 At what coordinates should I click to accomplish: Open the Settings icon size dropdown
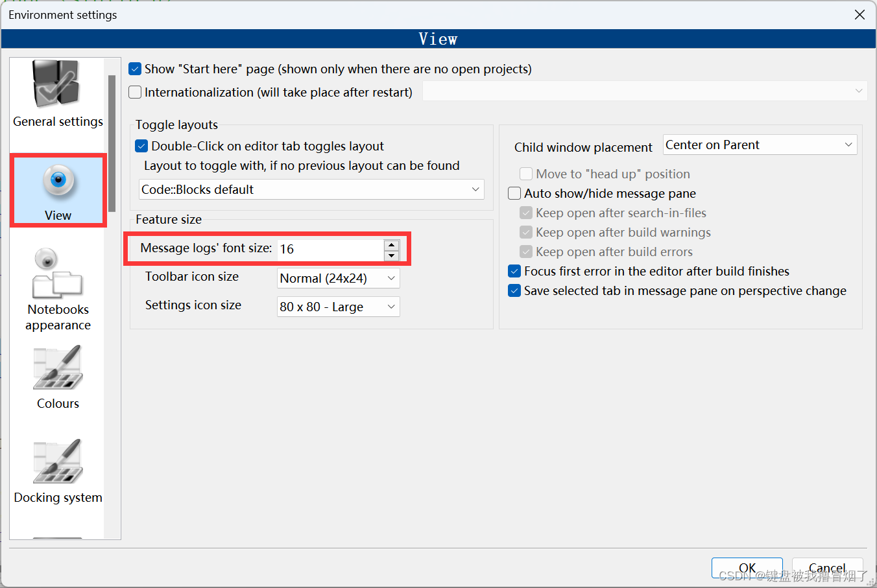pos(338,307)
